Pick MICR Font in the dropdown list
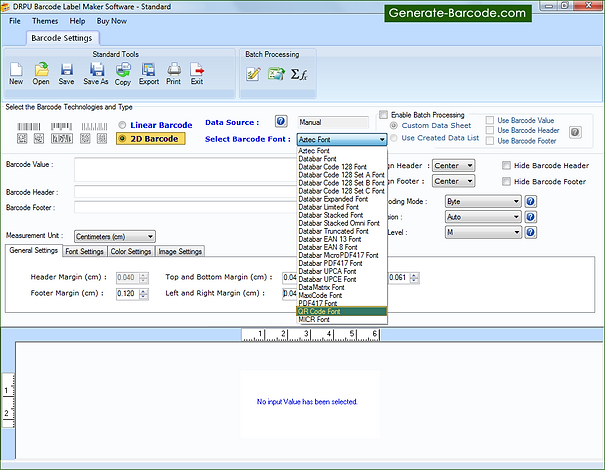Screen dimensions: 605x471 pyautogui.click(x=342, y=319)
